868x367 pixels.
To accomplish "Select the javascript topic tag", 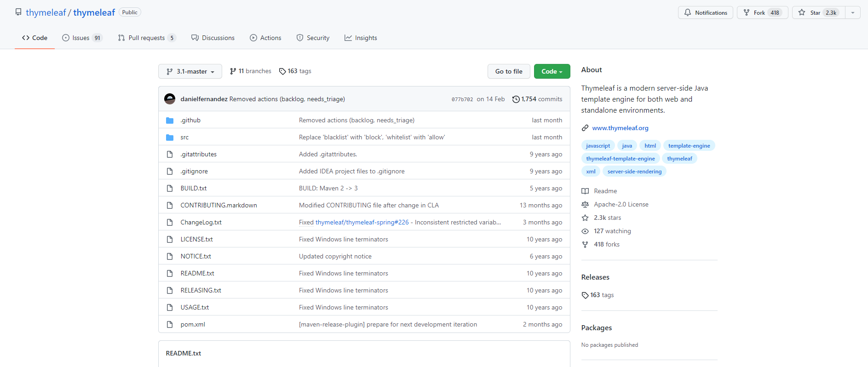I will [x=598, y=146].
